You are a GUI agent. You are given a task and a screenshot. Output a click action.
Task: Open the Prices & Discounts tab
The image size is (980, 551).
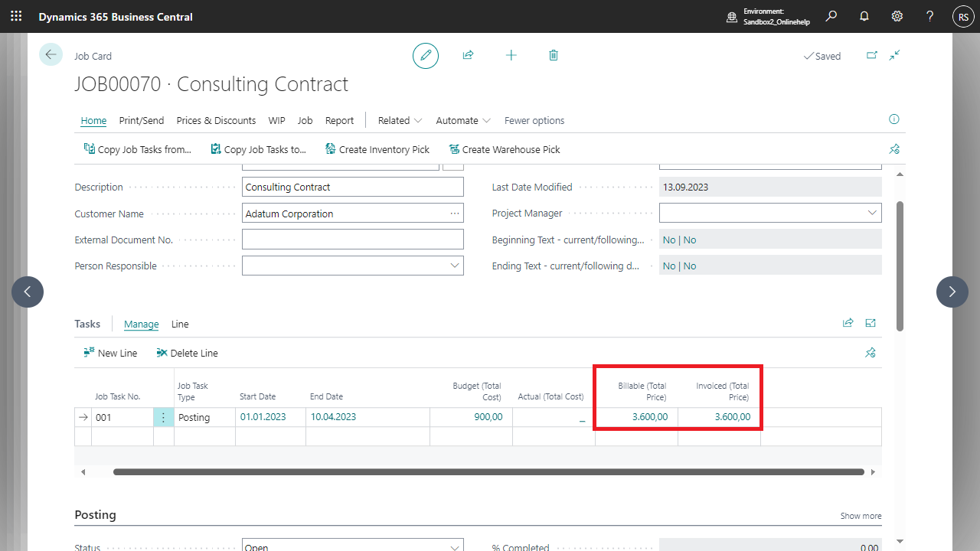tap(216, 120)
